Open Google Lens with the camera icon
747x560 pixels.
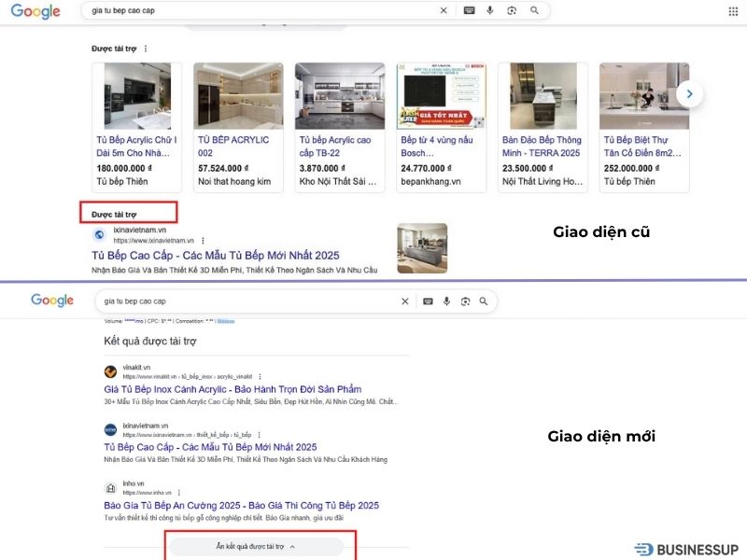coord(512,10)
